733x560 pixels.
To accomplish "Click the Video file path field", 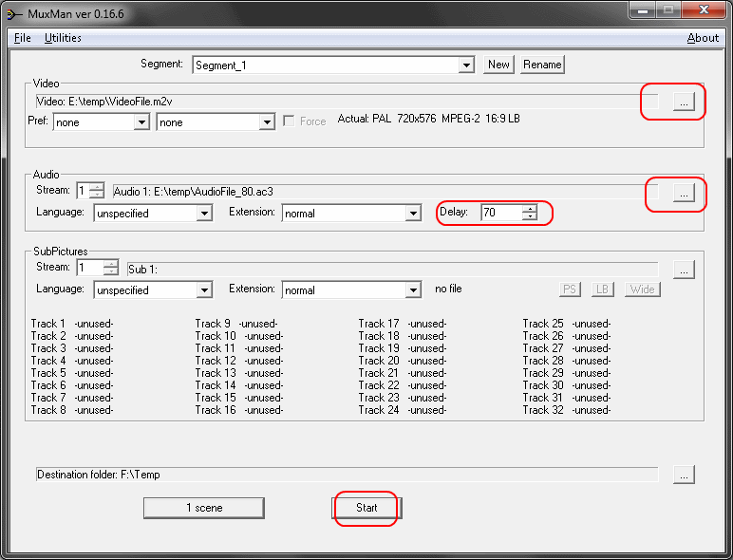I will click(x=347, y=102).
